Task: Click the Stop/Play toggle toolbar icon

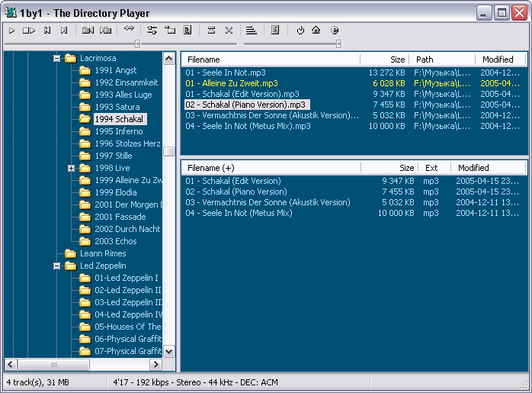Action: [29, 31]
